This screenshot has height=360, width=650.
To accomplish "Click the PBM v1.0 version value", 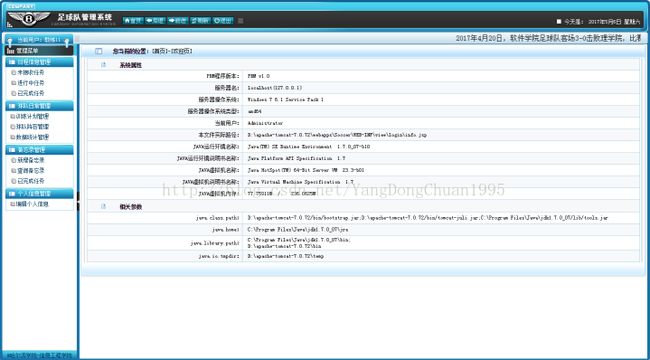I will click(259, 76).
